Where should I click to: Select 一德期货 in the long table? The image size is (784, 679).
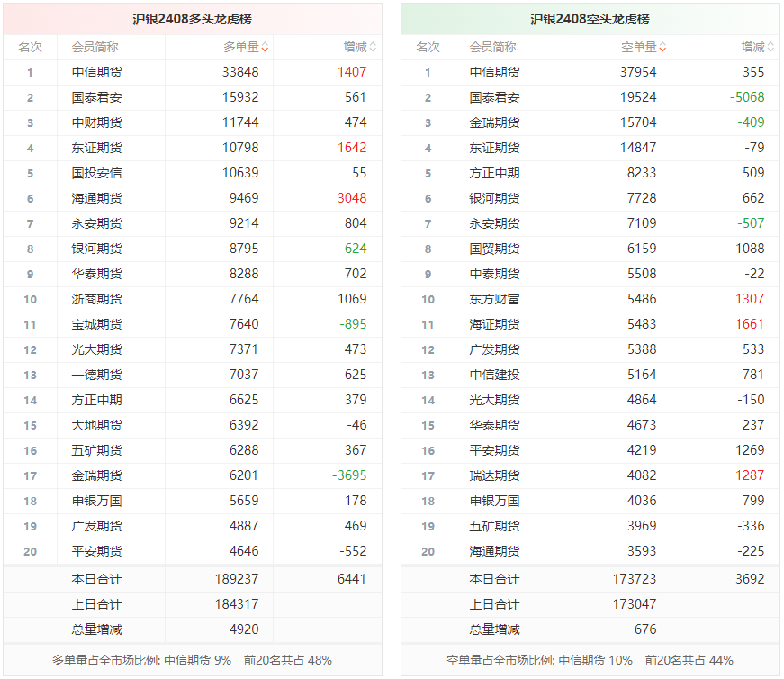(x=96, y=375)
